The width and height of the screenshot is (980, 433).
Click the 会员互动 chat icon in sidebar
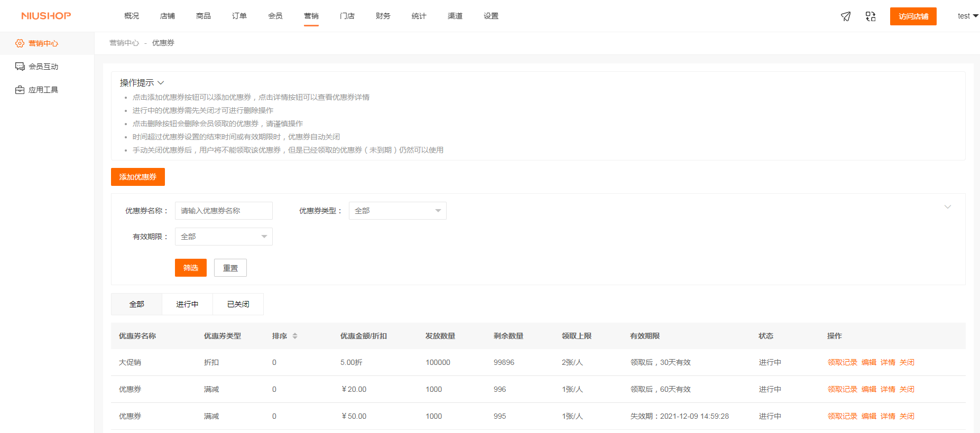point(20,67)
